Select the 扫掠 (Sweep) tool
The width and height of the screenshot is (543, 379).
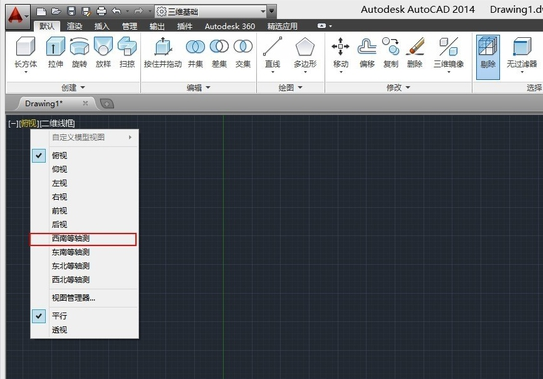(127, 52)
